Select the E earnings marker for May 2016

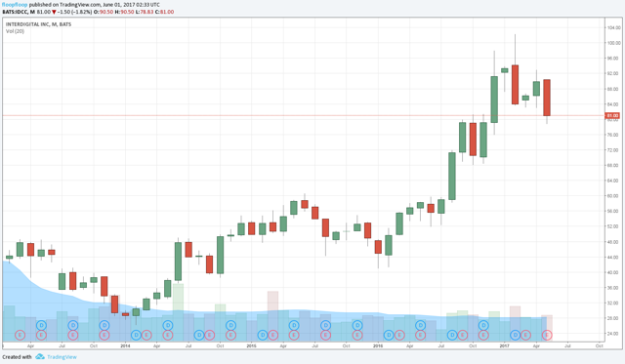click(420, 335)
